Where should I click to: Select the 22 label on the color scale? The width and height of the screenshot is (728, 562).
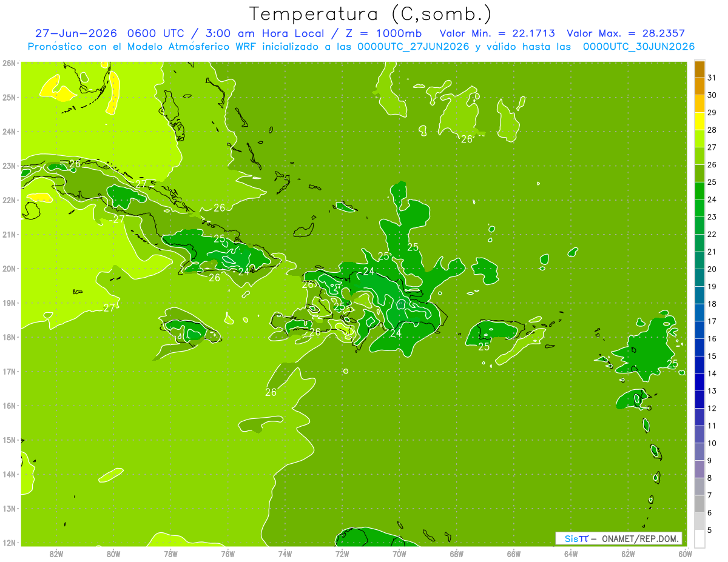pos(712,234)
